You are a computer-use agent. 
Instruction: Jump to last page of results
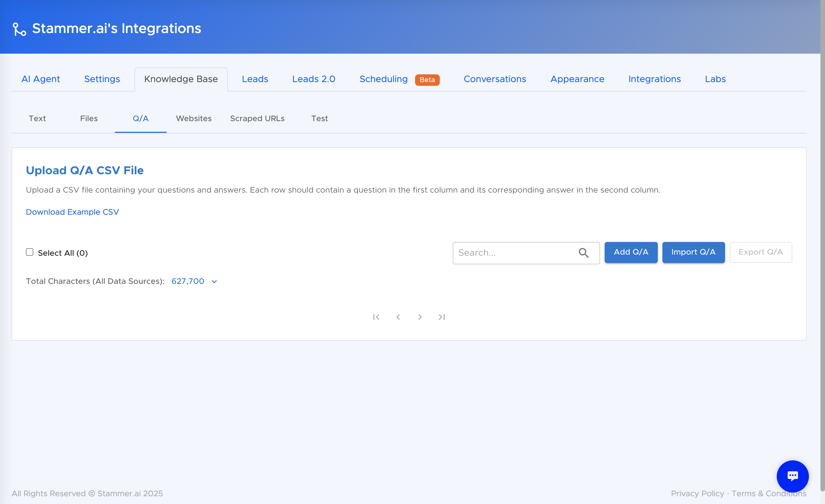coord(442,317)
